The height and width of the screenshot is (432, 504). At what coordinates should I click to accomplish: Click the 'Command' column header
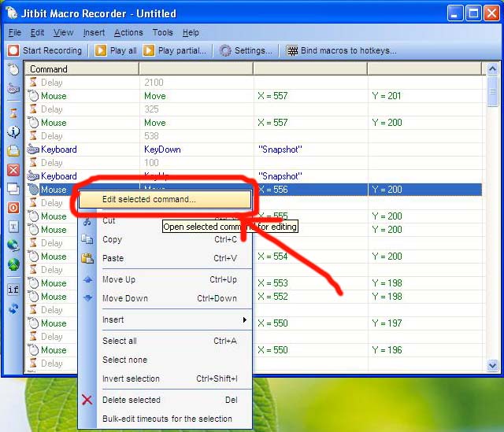coord(82,69)
